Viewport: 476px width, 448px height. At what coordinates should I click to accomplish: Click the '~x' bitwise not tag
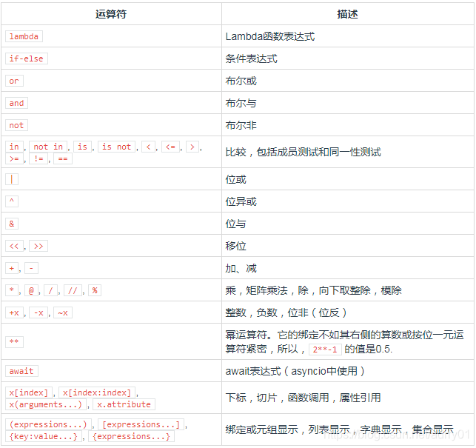(63, 312)
